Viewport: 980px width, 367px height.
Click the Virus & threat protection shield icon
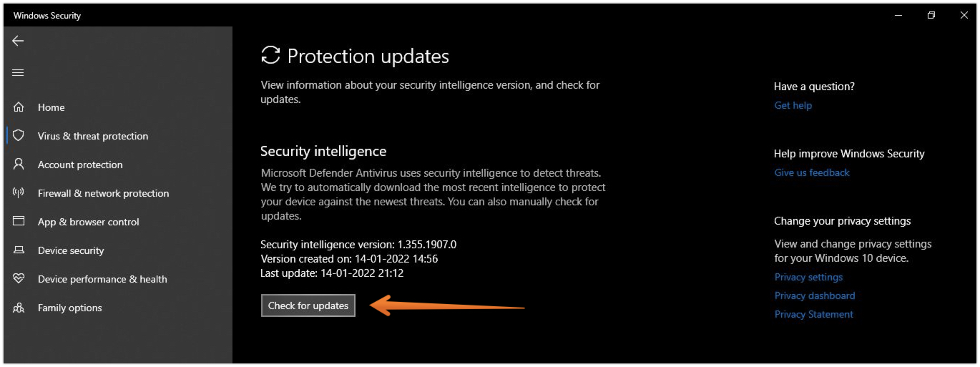[19, 135]
